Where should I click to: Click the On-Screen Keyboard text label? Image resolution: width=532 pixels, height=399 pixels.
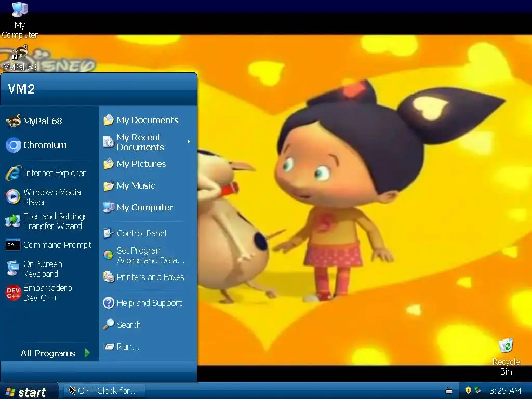coord(43,269)
